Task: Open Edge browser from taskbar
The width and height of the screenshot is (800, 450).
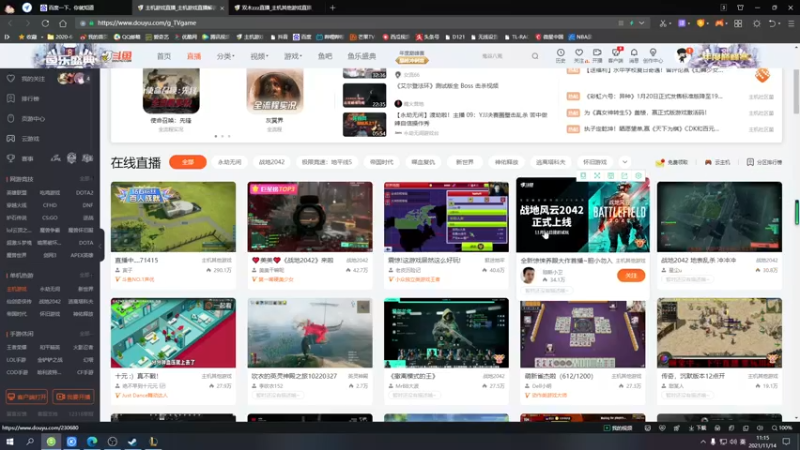Action: (92, 442)
